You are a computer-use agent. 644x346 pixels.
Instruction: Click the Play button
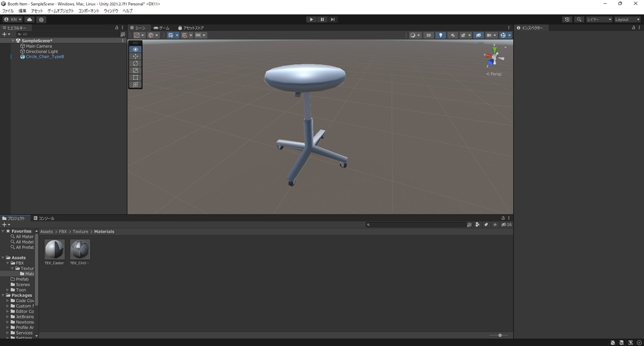click(x=311, y=20)
